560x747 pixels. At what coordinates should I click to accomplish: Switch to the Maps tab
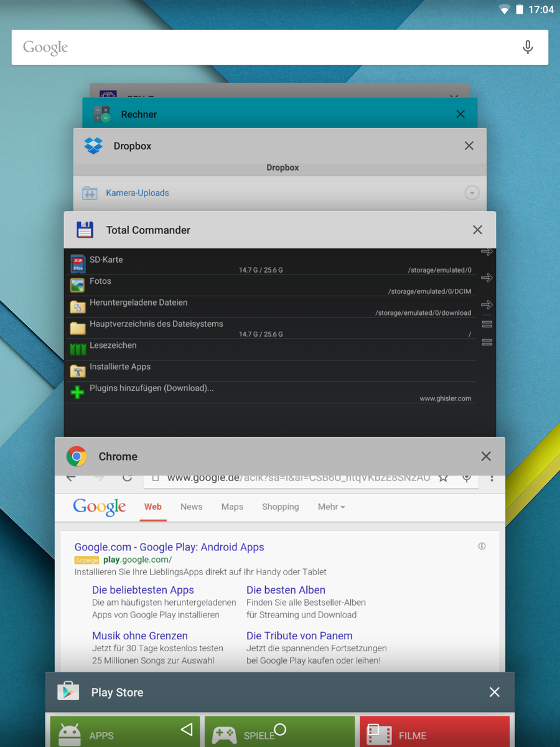click(x=232, y=507)
